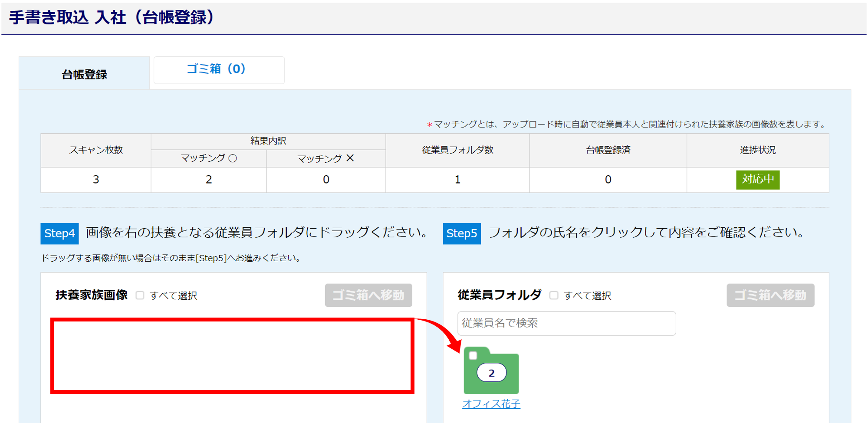868x423 pixels.
Task: Open the ゴミ箱 (0) tab
Action: click(219, 69)
